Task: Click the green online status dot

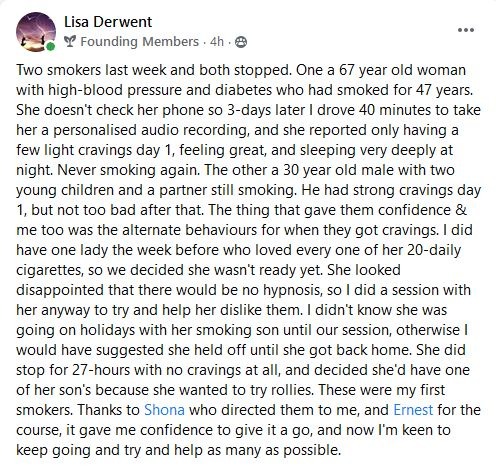Action: [51, 47]
